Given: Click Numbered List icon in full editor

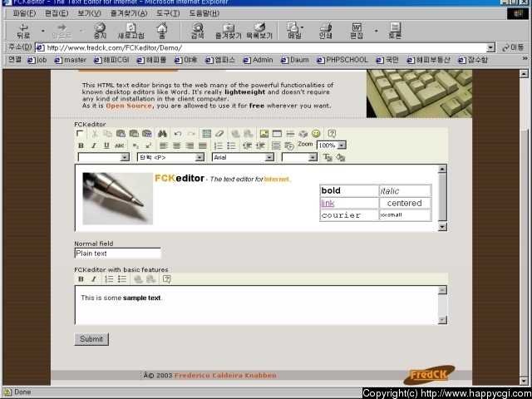Looking at the screenshot, I should pos(219,145).
